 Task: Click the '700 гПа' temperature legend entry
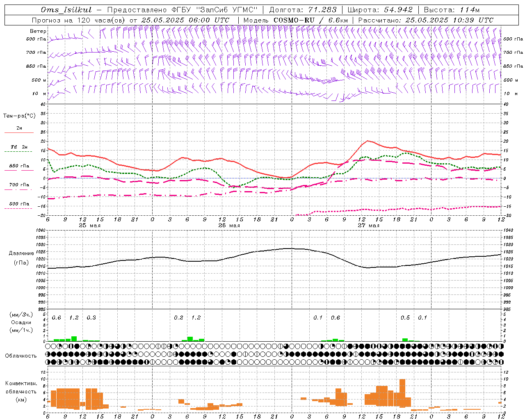point(19,185)
